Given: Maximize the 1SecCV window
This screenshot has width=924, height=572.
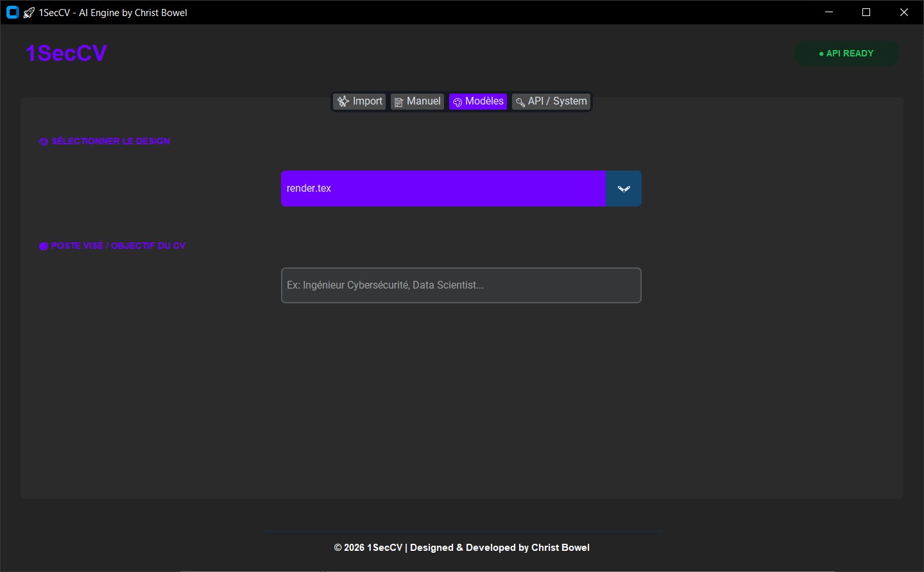Looking at the screenshot, I should coord(866,12).
